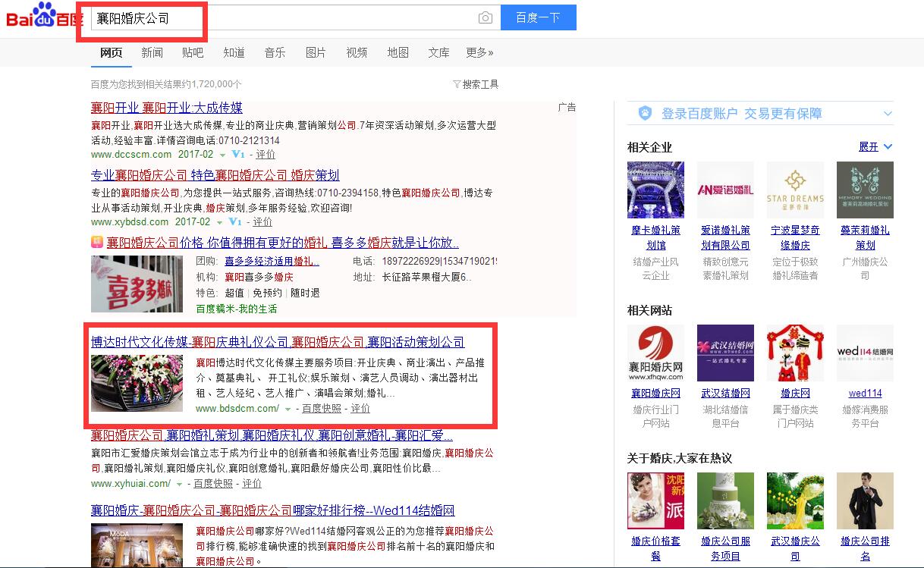This screenshot has height=568, width=924.
Task: Open 喜多多婚庆 result title
Action: click(x=282, y=243)
